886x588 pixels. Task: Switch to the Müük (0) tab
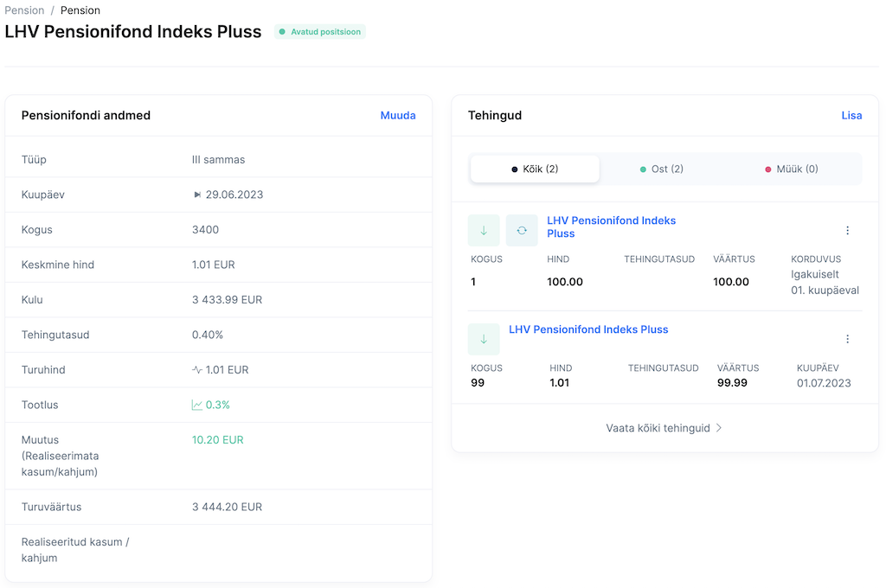click(791, 169)
